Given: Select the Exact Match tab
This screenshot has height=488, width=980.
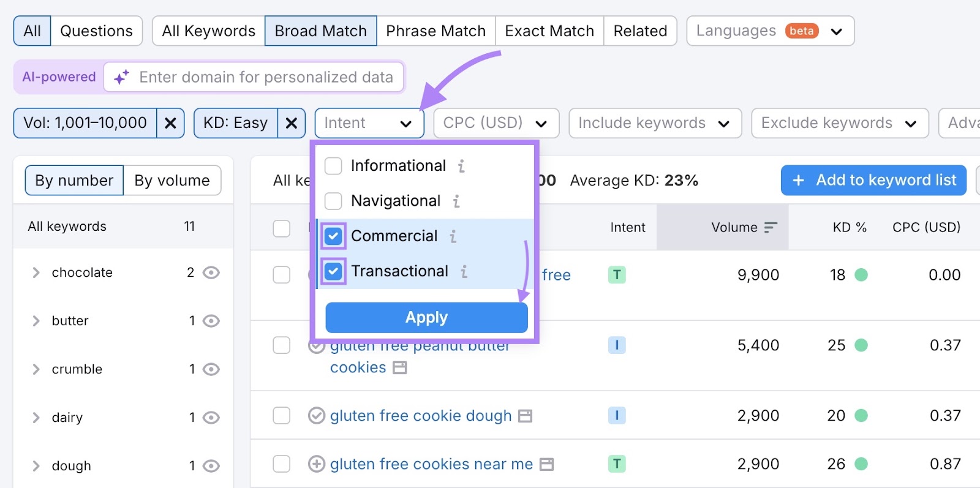Looking at the screenshot, I should click(x=549, y=30).
